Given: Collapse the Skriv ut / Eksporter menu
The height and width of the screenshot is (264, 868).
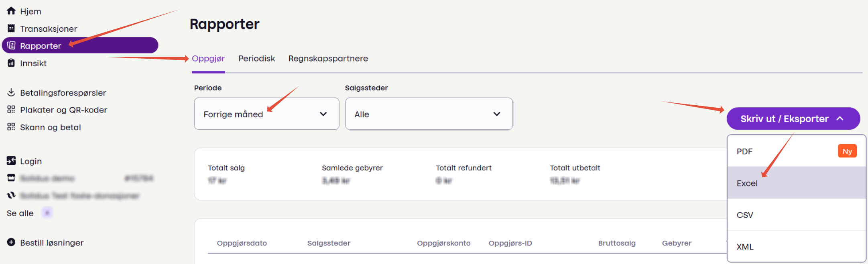Looking at the screenshot, I should (x=793, y=119).
